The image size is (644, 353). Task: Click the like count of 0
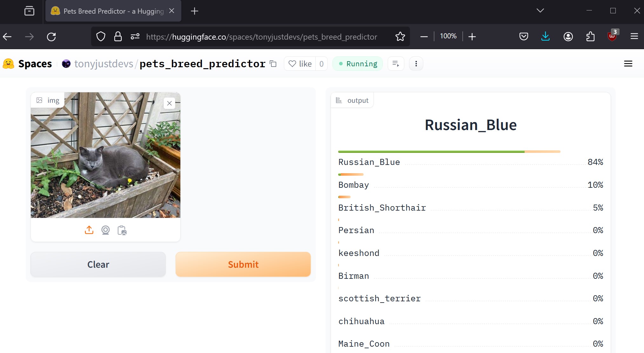pyautogui.click(x=321, y=64)
